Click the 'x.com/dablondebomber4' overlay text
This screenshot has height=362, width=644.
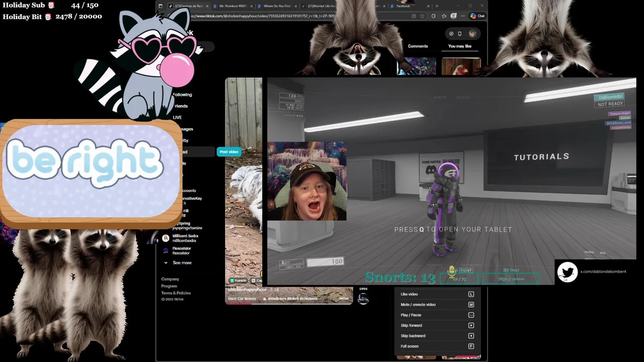point(603,271)
